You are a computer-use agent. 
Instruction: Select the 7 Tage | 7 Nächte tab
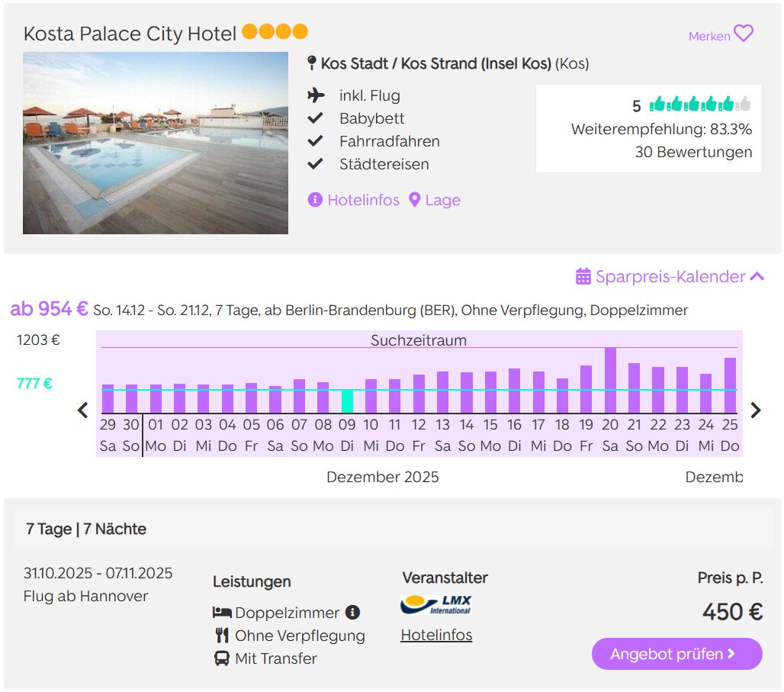tap(86, 529)
